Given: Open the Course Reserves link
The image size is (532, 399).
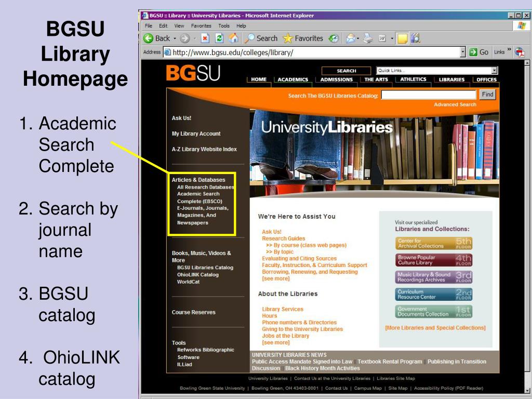Looking at the screenshot, I should [x=193, y=312].
